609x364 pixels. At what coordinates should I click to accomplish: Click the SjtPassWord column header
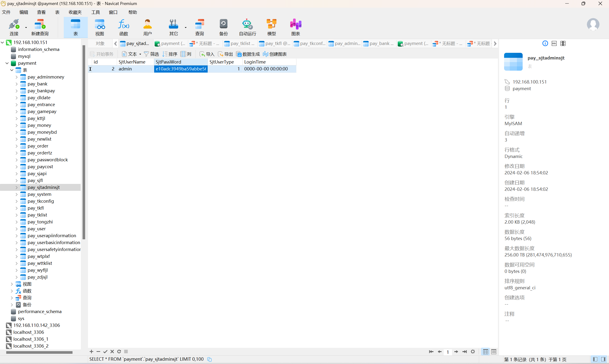pyautogui.click(x=181, y=62)
